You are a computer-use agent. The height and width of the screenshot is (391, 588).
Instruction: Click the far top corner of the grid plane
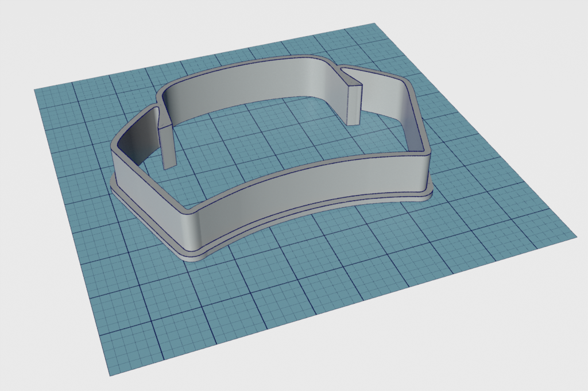(374, 24)
